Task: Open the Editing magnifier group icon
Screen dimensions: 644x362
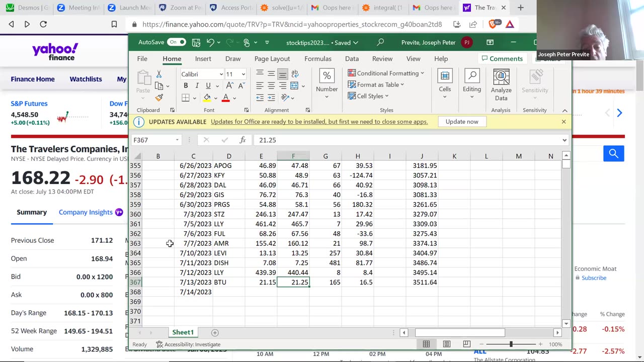Action: click(472, 76)
